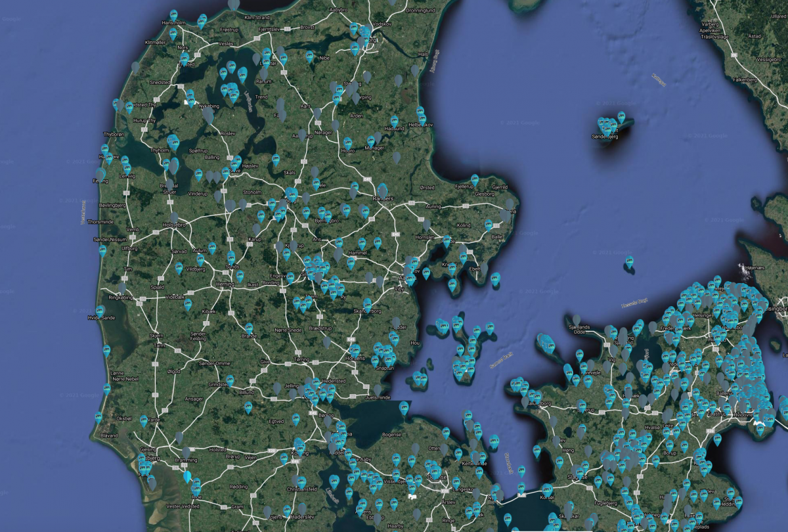Click the grey marker southeast of Mariager
The width and height of the screenshot is (788, 532).
397,158
